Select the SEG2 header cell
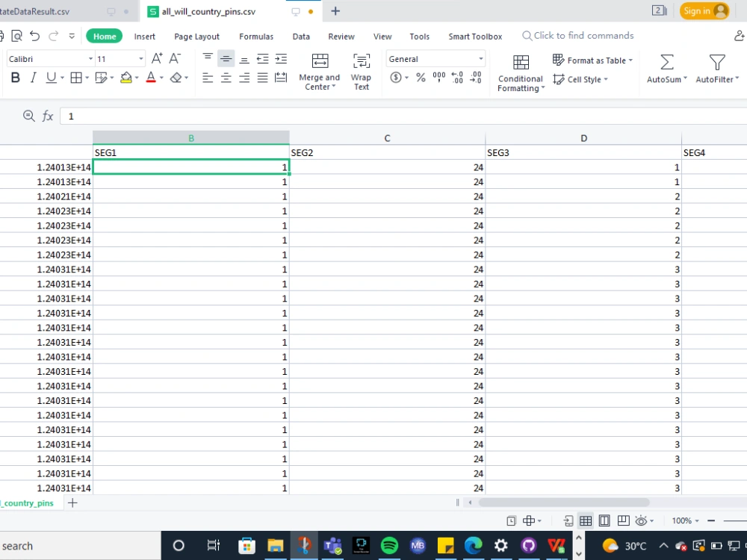Image resolution: width=747 pixels, height=560 pixels. tap(387, 152)
